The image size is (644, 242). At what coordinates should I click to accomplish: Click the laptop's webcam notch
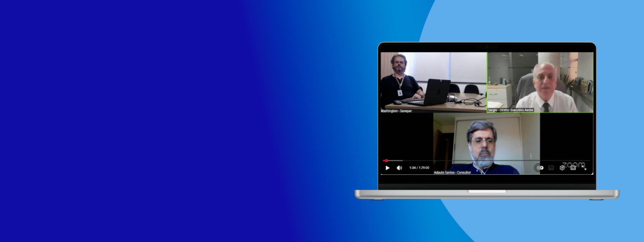487,46
